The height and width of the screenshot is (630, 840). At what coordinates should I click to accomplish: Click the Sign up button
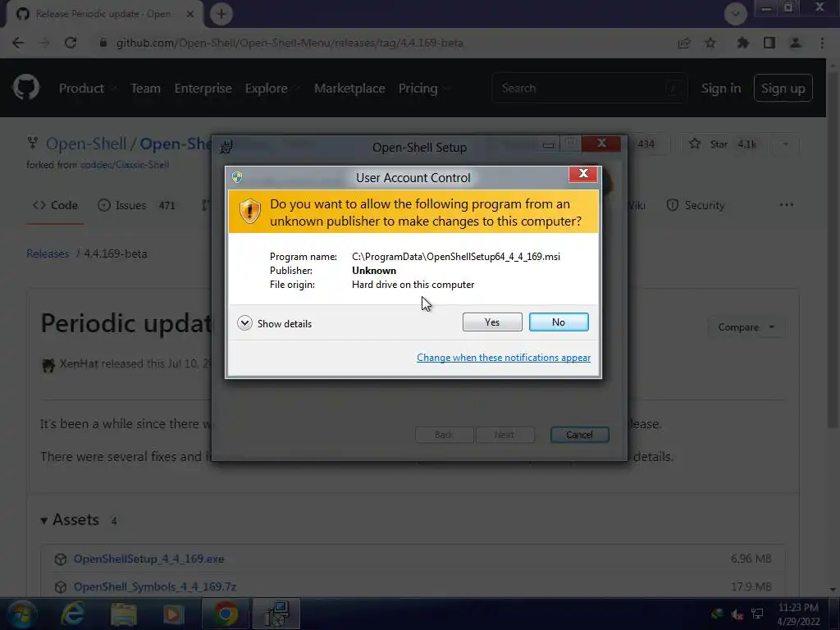pyautogui.click(x=783, y=88)
